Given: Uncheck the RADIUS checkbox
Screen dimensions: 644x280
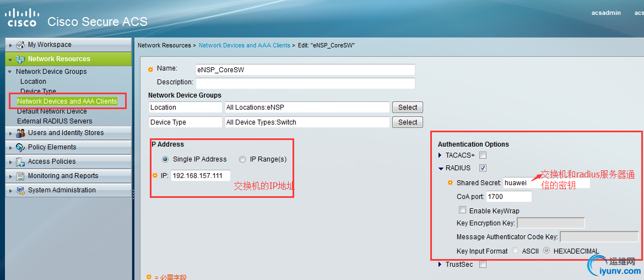Looking at the screenshot, I should tap(483, 168).
